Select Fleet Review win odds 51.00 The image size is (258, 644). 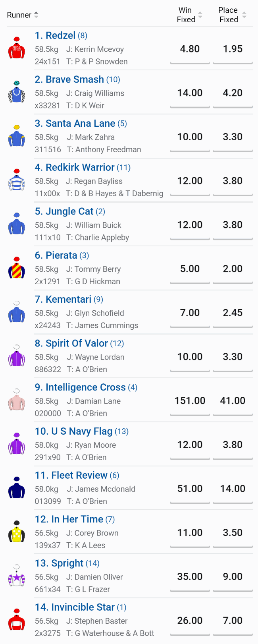point(190,489)
